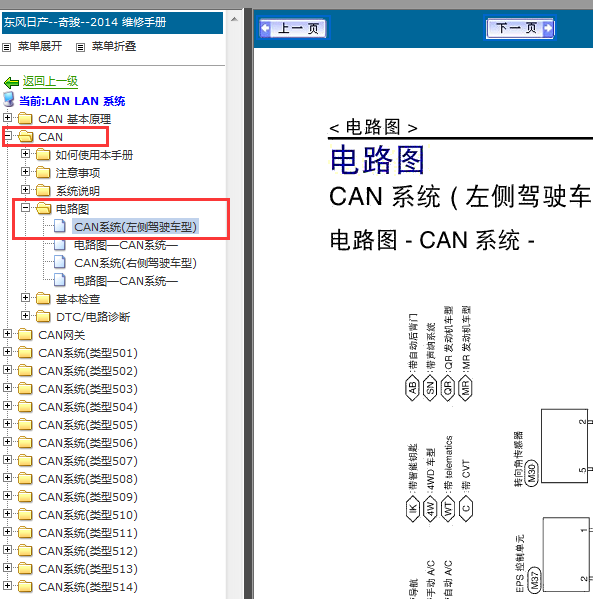Go to previous page with 上一页
593x599 pixels.
click(x=293, y=28)
